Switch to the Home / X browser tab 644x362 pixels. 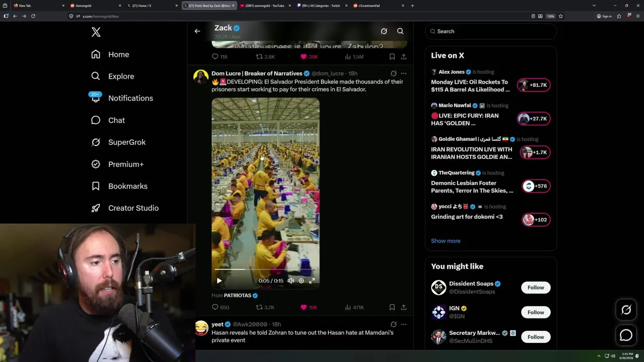[x=151, y=6]
